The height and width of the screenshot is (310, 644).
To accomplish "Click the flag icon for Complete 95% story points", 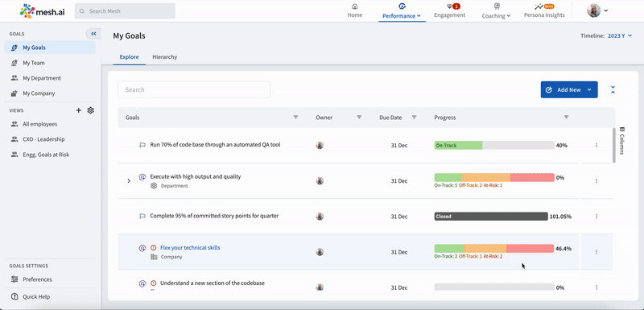I will click(x=142, y=216).
